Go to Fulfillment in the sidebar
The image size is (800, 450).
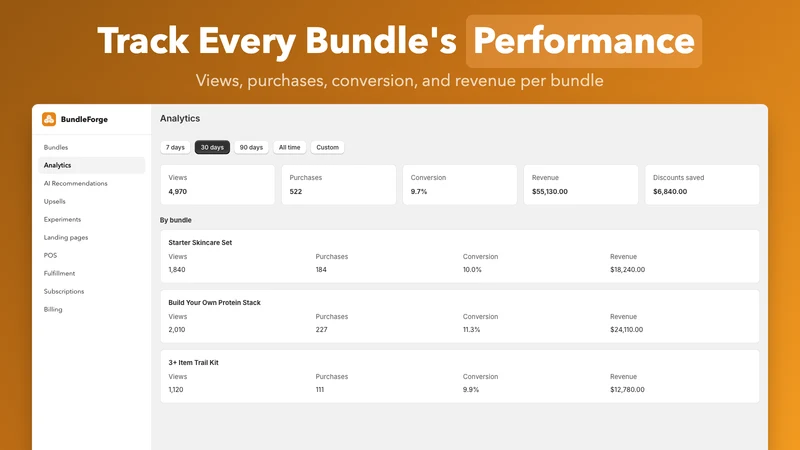[59, 273]
